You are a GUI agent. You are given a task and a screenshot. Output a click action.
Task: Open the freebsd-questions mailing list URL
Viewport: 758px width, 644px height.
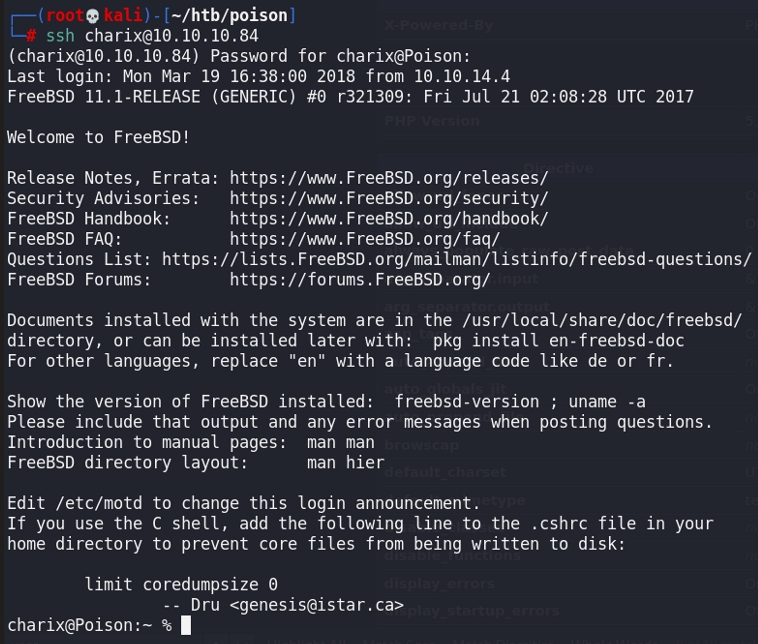(x=456, y=259)
